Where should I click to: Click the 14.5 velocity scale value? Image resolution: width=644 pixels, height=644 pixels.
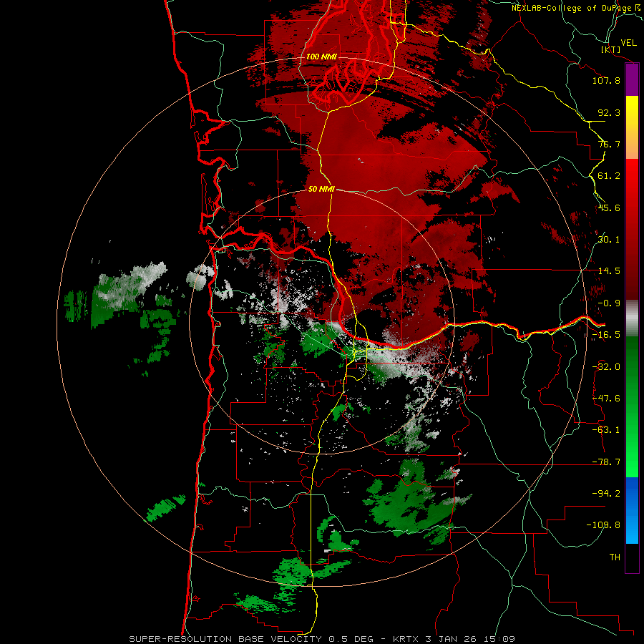pyautogui.click(x=609, y=271)
